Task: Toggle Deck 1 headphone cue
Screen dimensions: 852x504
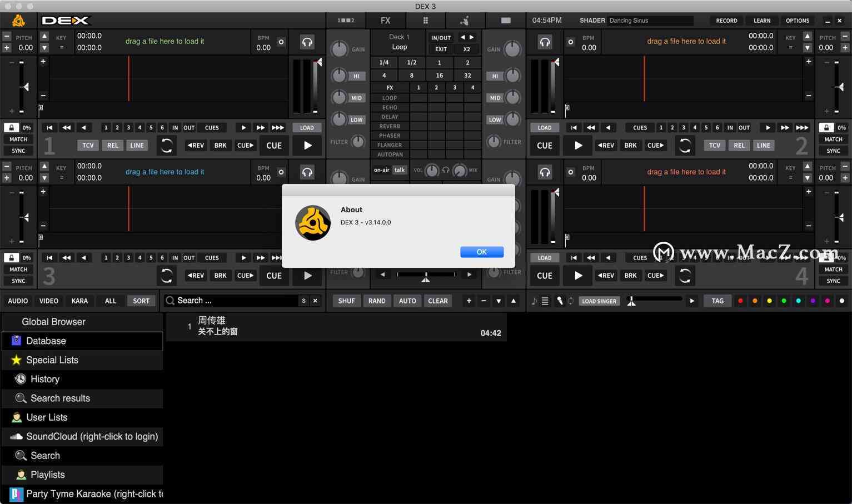Action: click(307, 42)
